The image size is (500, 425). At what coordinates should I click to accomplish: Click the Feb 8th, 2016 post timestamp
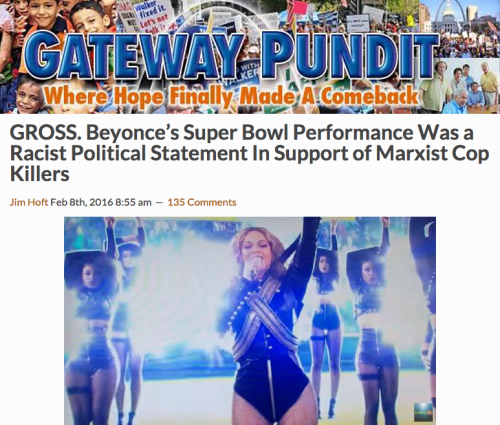[x=101, y=202]
